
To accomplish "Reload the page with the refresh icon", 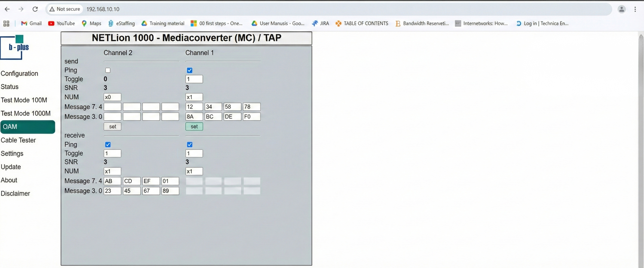I will [35, 9].
